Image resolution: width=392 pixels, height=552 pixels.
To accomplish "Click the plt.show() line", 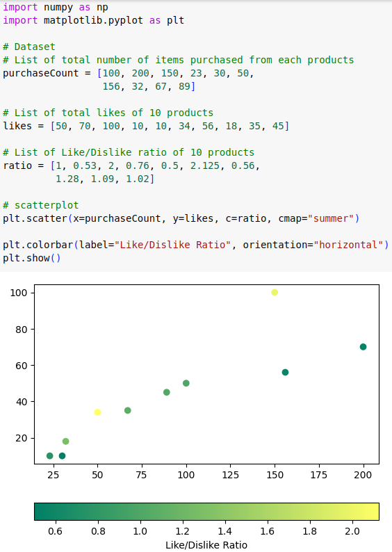I will 32,258.
